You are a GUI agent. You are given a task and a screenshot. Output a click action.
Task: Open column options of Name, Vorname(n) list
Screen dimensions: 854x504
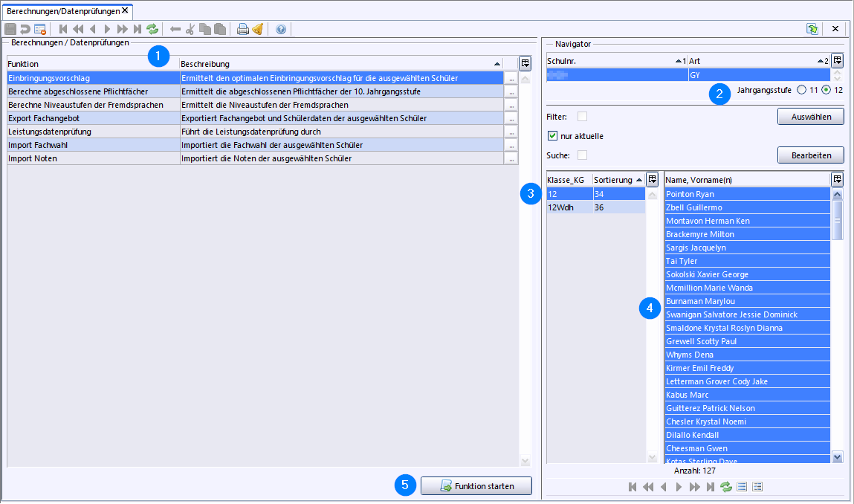[x=837, y=179]
